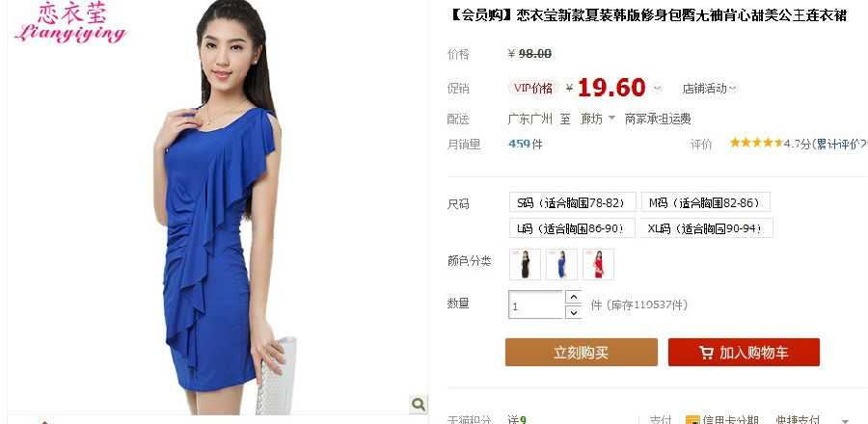
Task: Click the VIP价格 badge
Action: [533, 88]
